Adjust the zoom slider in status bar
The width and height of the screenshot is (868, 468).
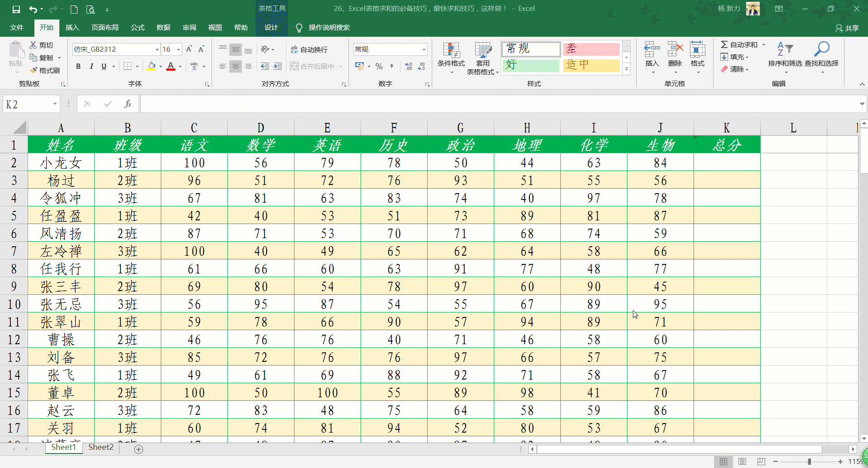coord(809,462)
